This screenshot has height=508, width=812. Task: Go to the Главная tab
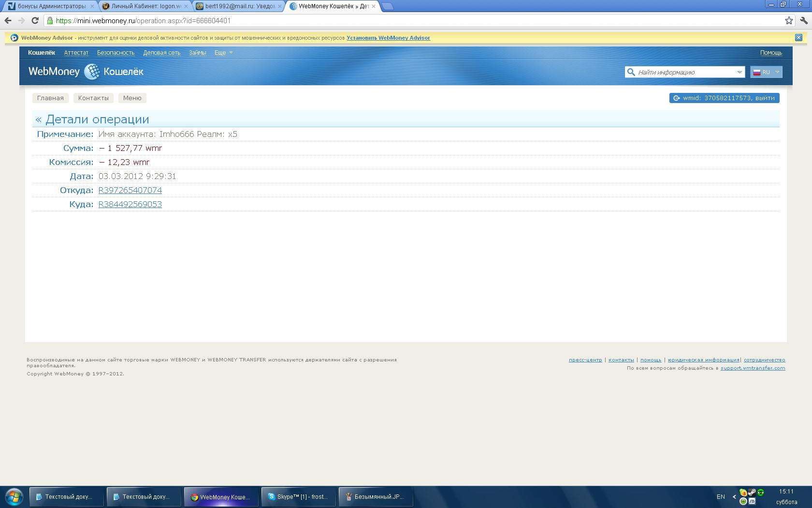(x=50, y=98)
